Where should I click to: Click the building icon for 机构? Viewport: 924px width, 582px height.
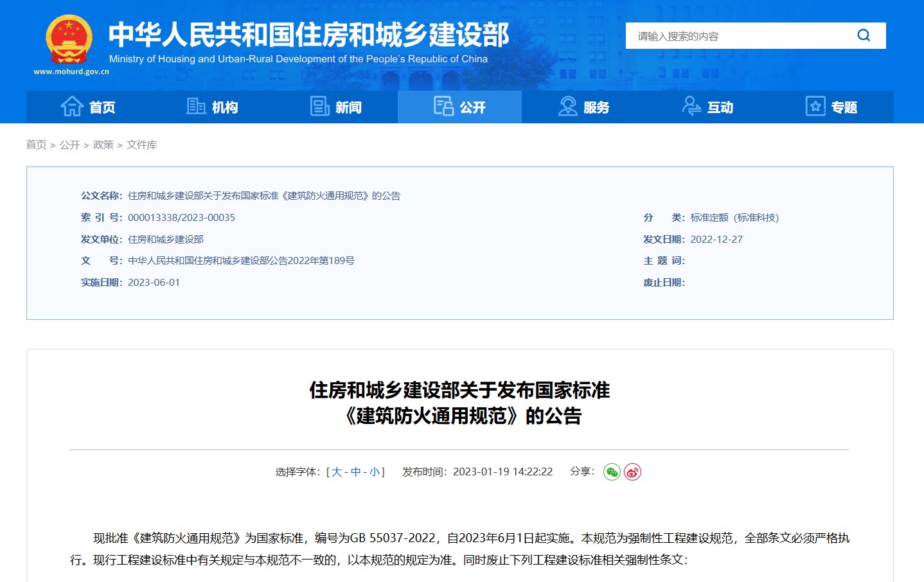(x=195, y=107)
